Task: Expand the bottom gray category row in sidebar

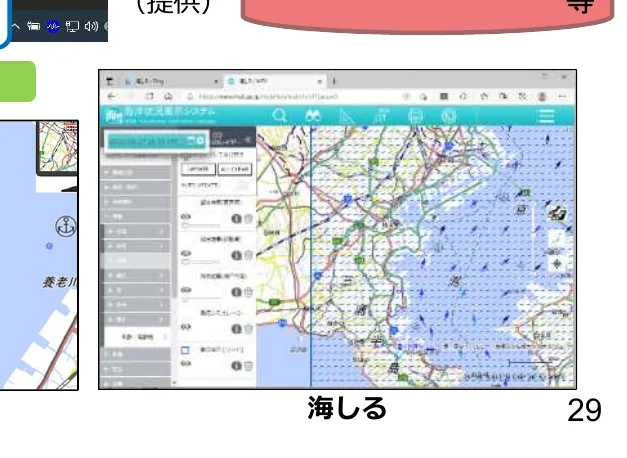Action: 137,384
